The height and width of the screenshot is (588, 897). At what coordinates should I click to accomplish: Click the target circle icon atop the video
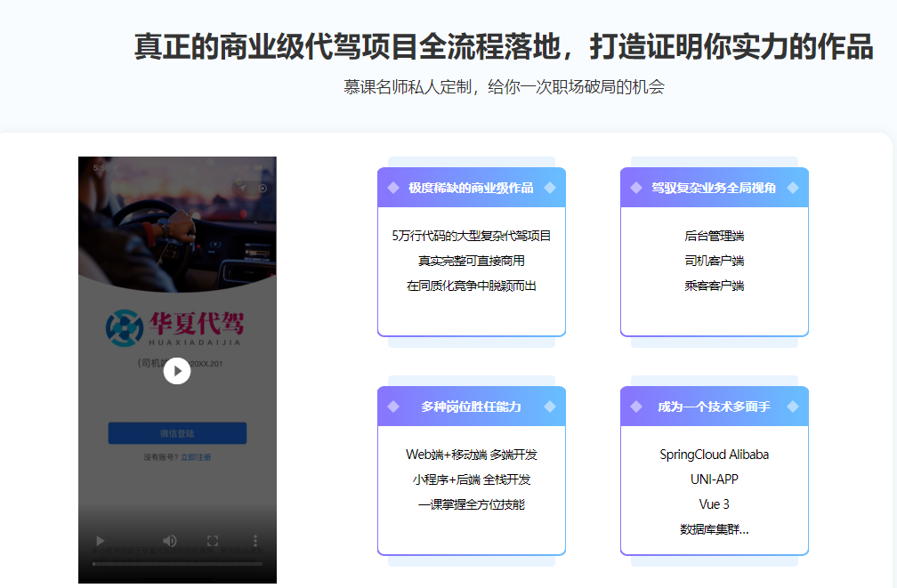tap(263, 188)
